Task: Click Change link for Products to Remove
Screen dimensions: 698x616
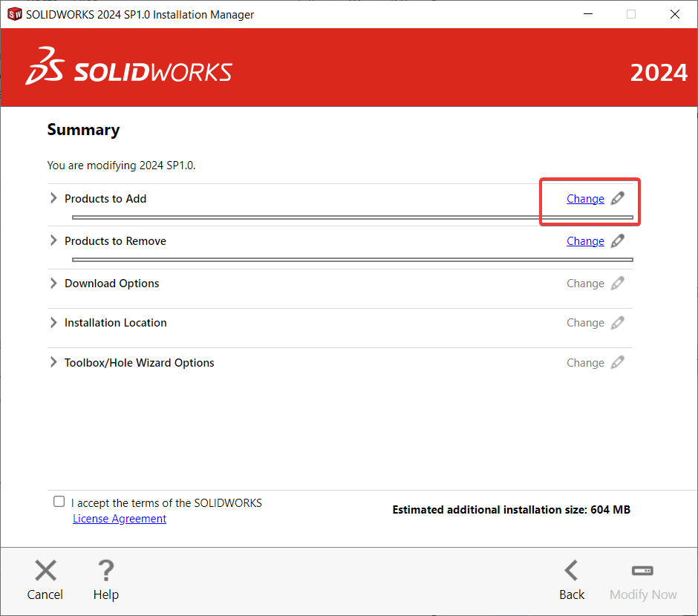Action: (x=585, y=241)
